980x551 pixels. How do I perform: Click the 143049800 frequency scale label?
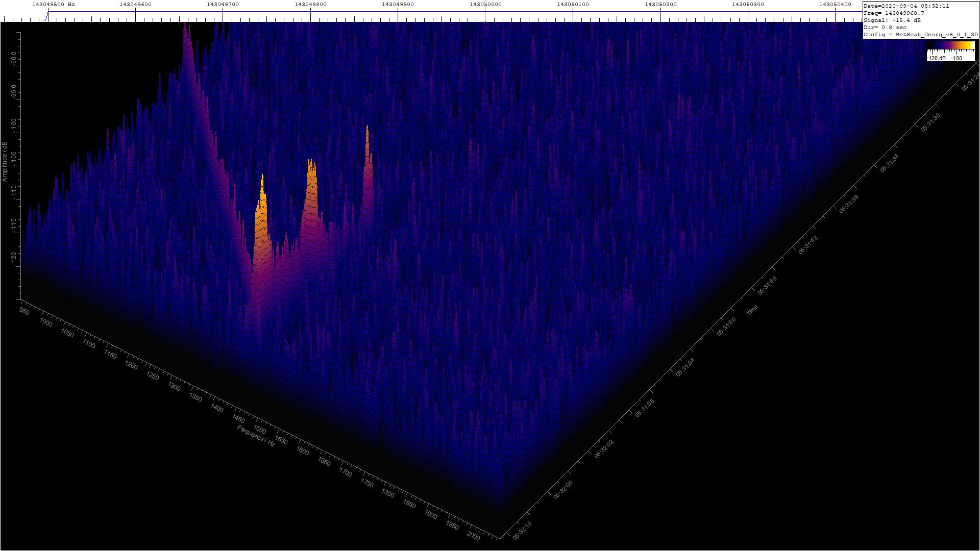coord(310,5)
